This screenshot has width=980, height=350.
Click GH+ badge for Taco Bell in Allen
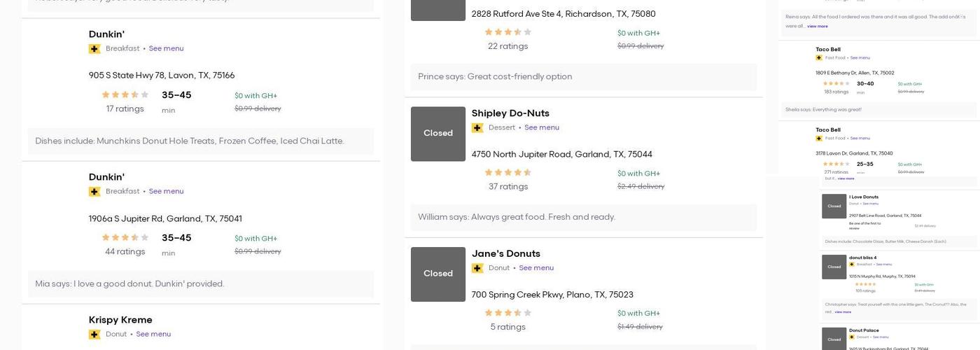click(x=819, y=58)
